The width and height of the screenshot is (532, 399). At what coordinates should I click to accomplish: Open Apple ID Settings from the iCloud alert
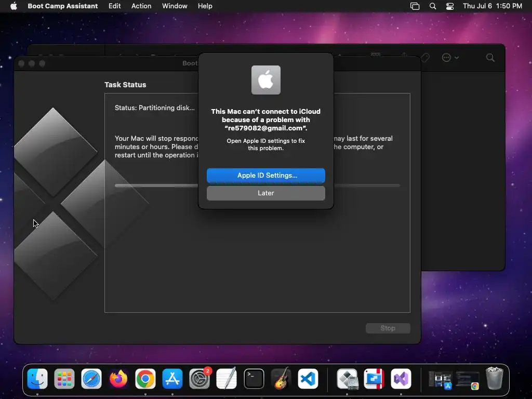(x=265, y=176)
